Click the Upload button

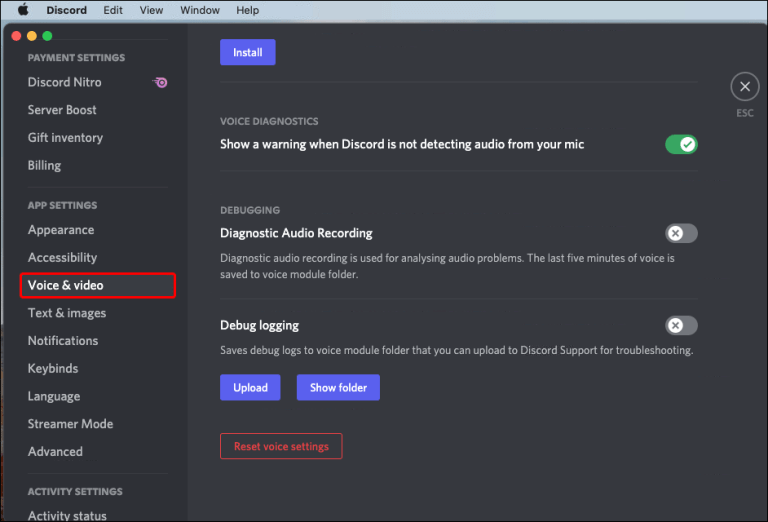pyautogui.click(x=250, y=387)
